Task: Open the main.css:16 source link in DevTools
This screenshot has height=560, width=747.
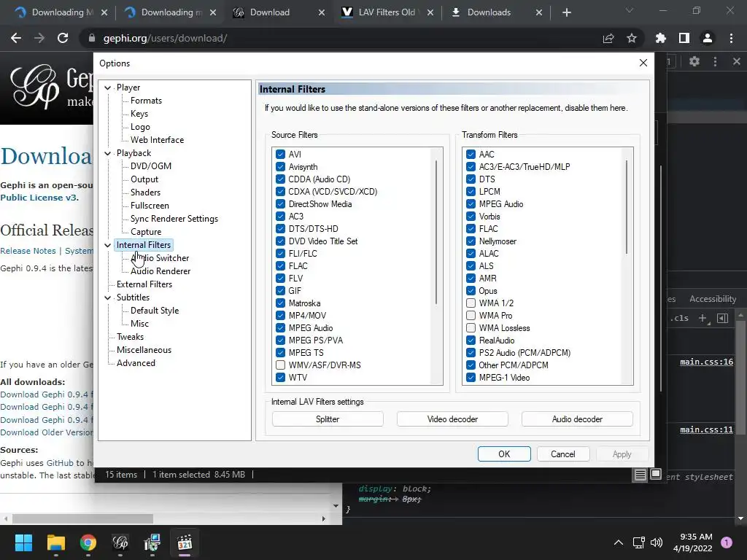Action: coord(706,362)
